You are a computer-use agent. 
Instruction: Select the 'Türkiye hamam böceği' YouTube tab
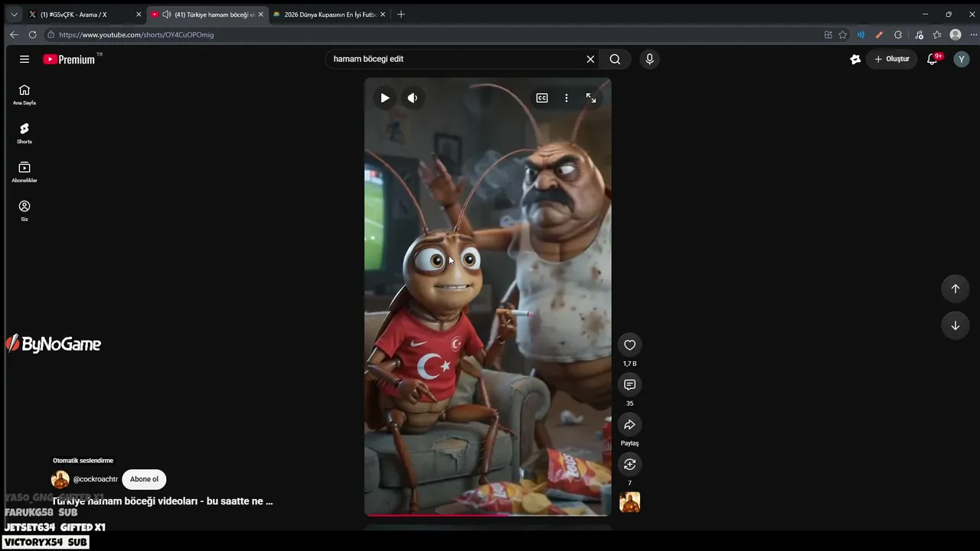click(207, 15)
